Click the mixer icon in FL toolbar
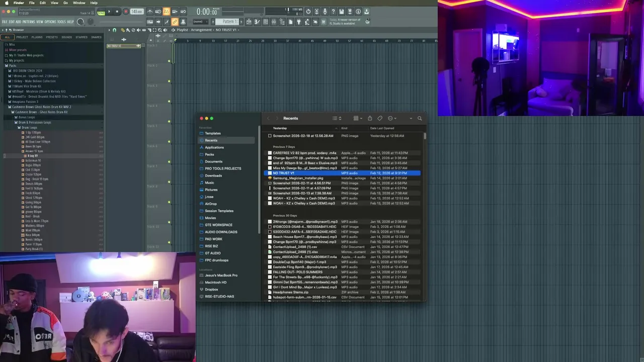 pyautogui.click(x=274, y=22)
